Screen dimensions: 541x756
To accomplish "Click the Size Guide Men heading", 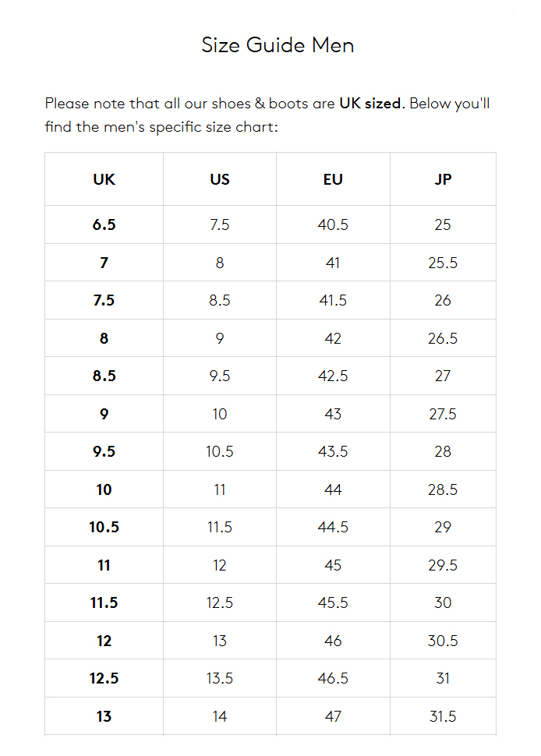I will (x=278, y=45).
